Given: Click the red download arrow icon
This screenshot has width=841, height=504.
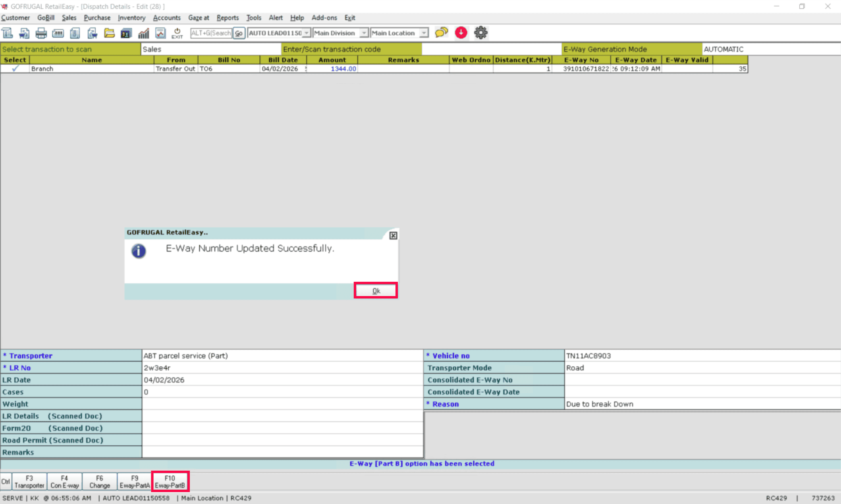Looking at the screenshot, I should point(461,33).
